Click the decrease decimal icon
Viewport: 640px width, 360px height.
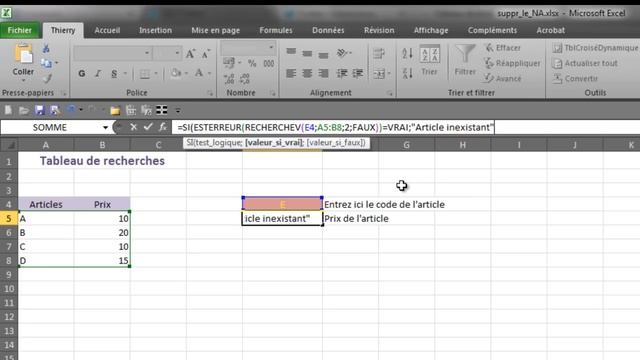[244, 78]
